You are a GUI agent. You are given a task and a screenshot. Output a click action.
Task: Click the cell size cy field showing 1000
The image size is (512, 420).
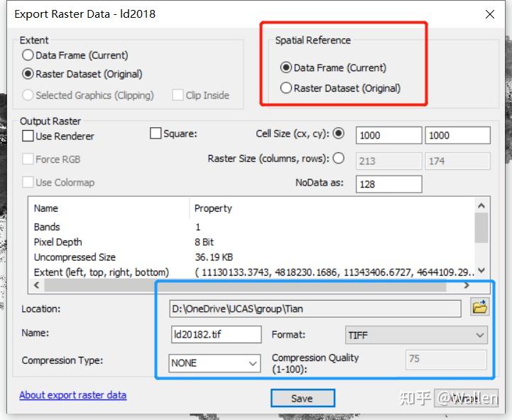click(458, 135)
